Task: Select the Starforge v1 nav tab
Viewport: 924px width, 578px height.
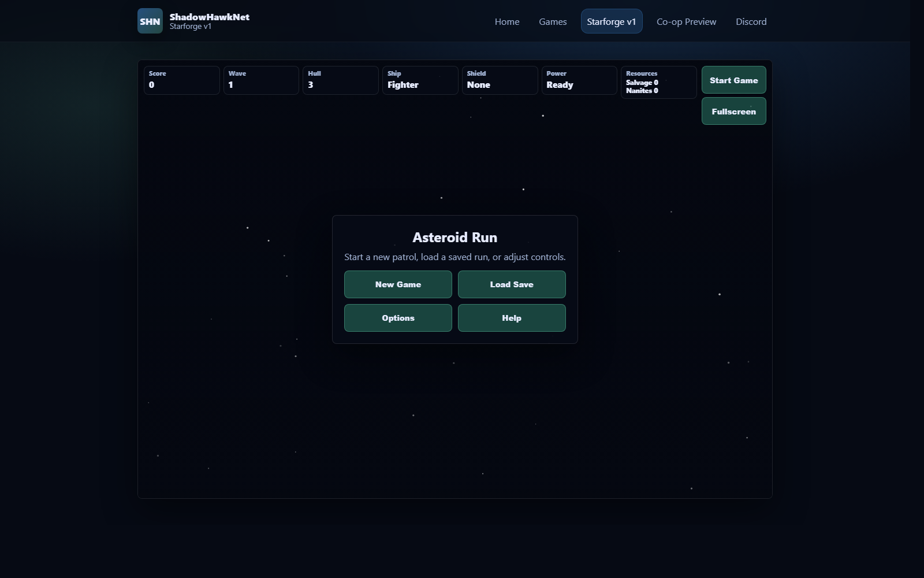Action: click(612, 21)
